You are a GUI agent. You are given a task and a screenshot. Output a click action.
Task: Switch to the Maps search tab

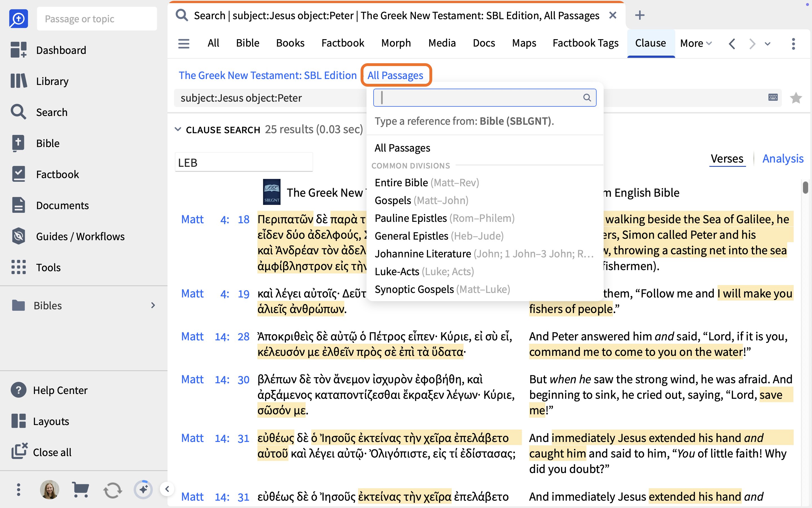coord(524,43)
